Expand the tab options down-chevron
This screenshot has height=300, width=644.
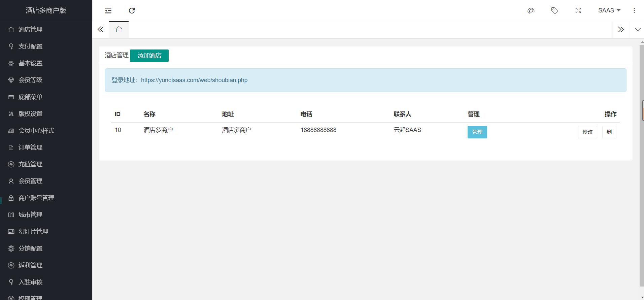[638, 30]
